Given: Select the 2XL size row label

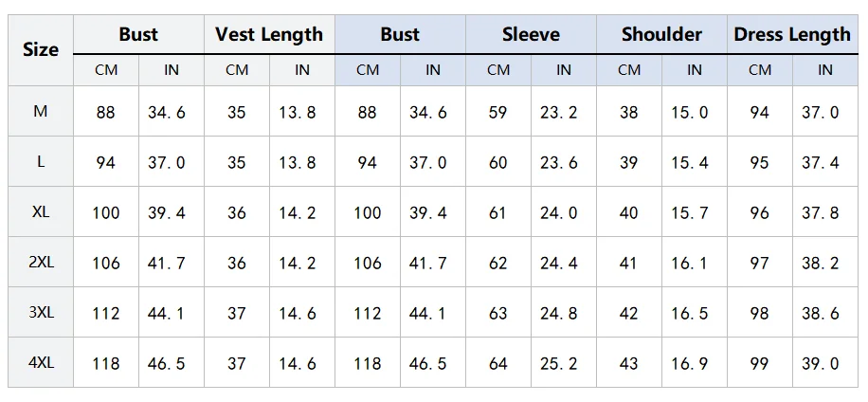Looking at the screenshot, I should [x=41, y=263].
